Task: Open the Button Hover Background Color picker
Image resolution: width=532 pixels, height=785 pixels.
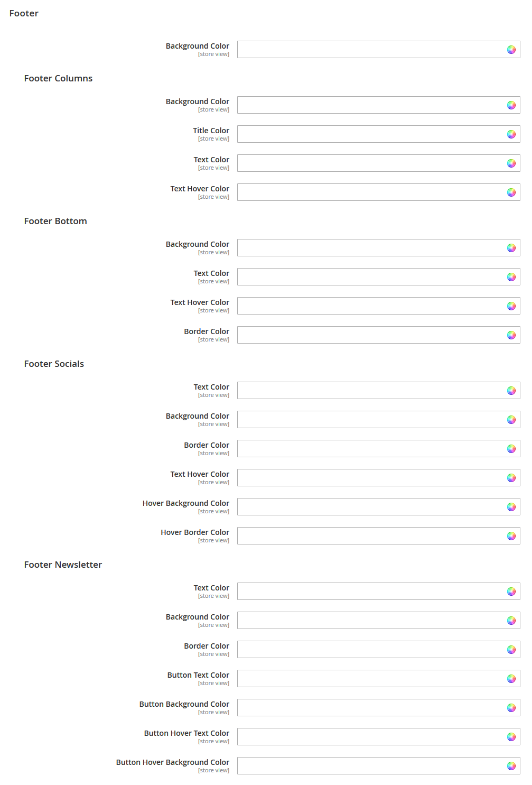Action: click(x=511, y=765)
